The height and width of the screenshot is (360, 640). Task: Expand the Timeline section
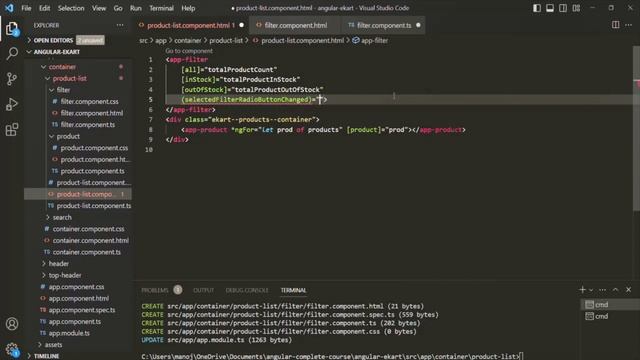[x=46, y=356]
